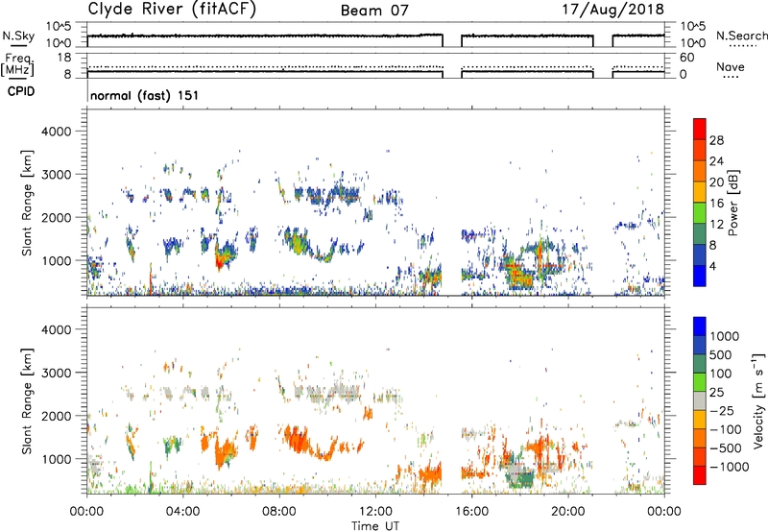Image resolution: width=768 pixels, height=532 pixels.
Task: Click the 'Nave' legend label
Action: pyautogui.click(x=731, y=67)
